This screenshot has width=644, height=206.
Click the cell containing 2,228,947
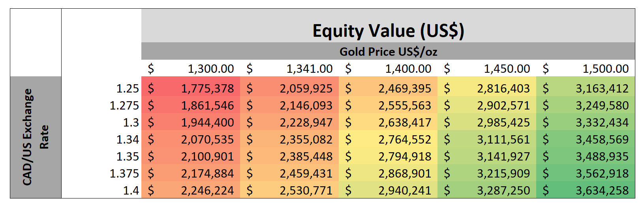306,123
